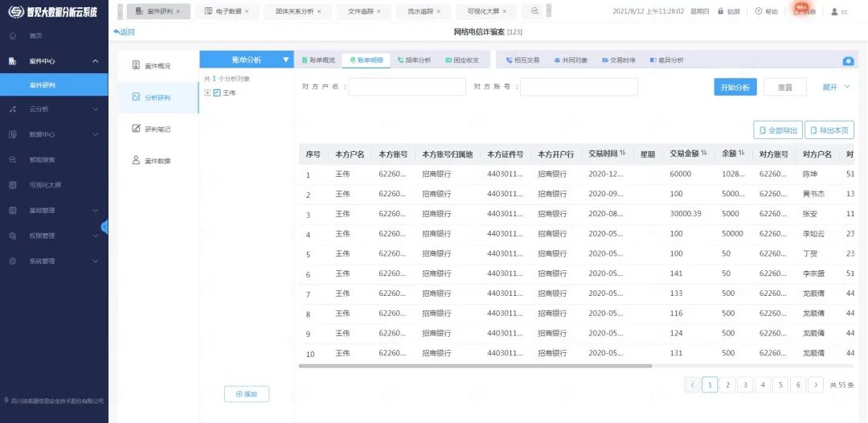Expand the 系统管理 sidebar section
The height and width of the screenshot is (423, 868).
(95, 261)
